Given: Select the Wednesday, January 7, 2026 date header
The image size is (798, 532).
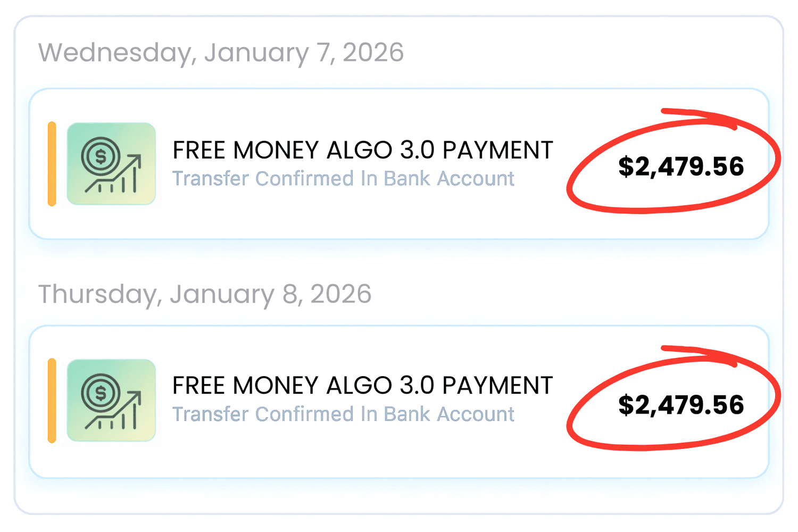Looking at the screenshot, I should (221, 52).
